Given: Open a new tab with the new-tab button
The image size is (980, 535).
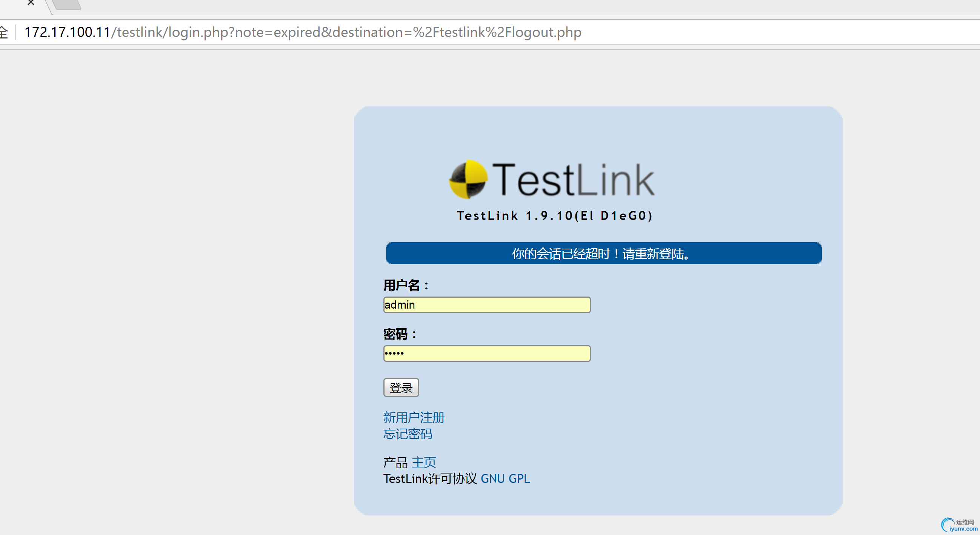Looking at the screenshot, I should pyautogui.click(x=67, y=5).
